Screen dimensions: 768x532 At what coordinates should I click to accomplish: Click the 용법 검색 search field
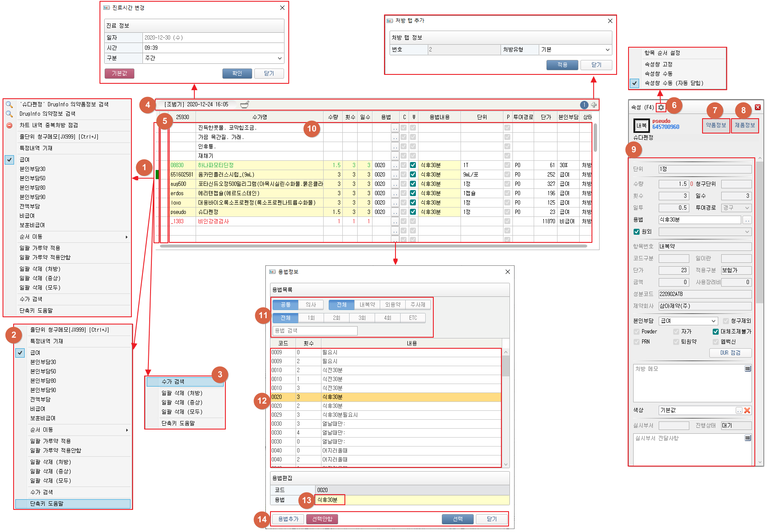pos(315,331)
